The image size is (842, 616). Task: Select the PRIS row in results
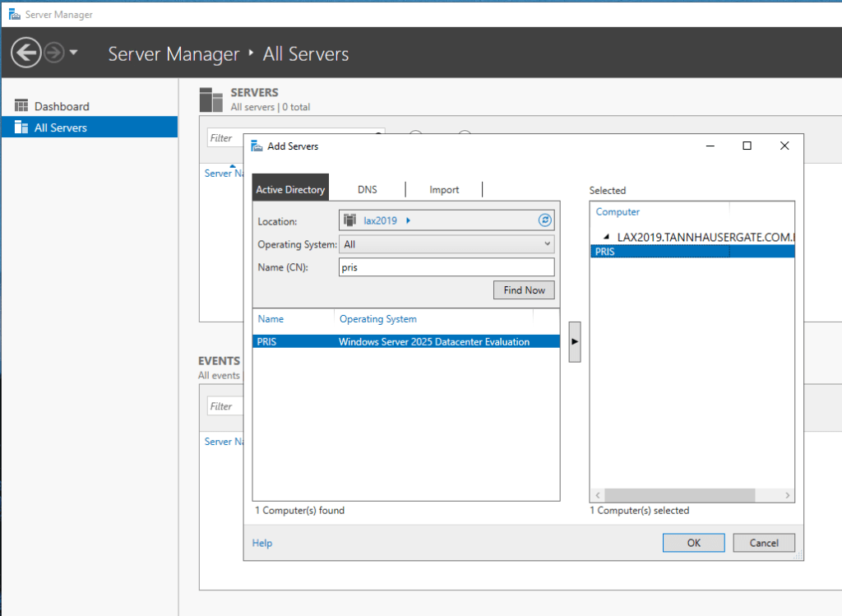[x=405, y=342]
